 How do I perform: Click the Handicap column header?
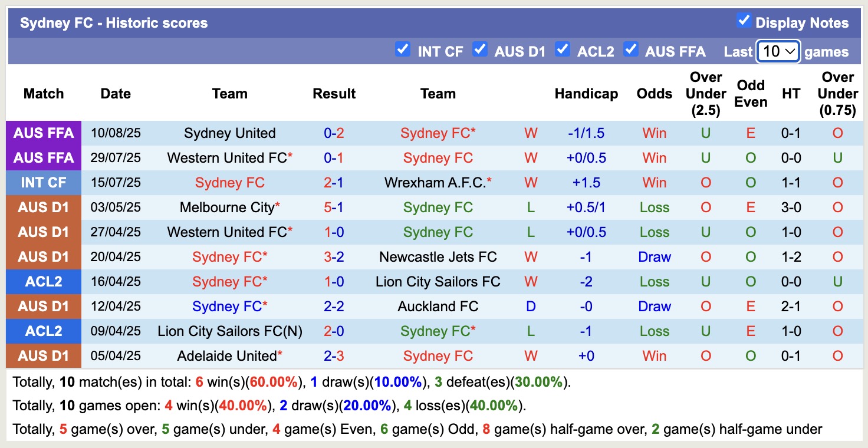click(586, 93)
